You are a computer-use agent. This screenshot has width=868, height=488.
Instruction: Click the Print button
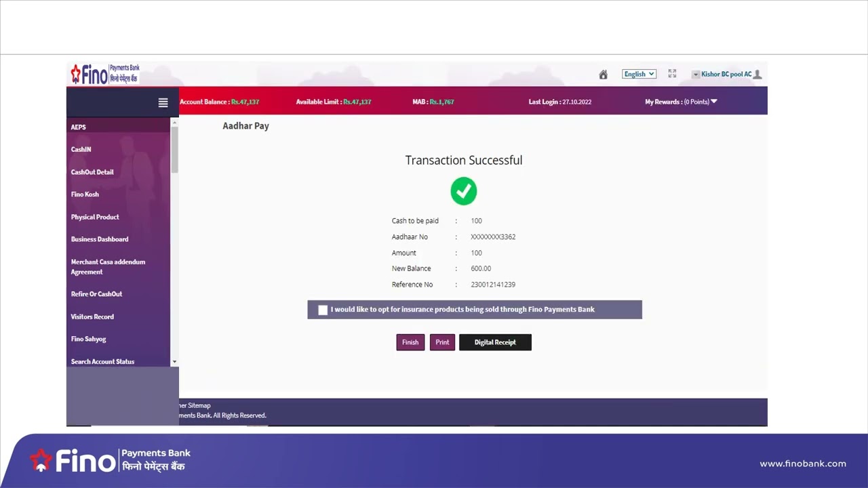click(x=442, y=342)
